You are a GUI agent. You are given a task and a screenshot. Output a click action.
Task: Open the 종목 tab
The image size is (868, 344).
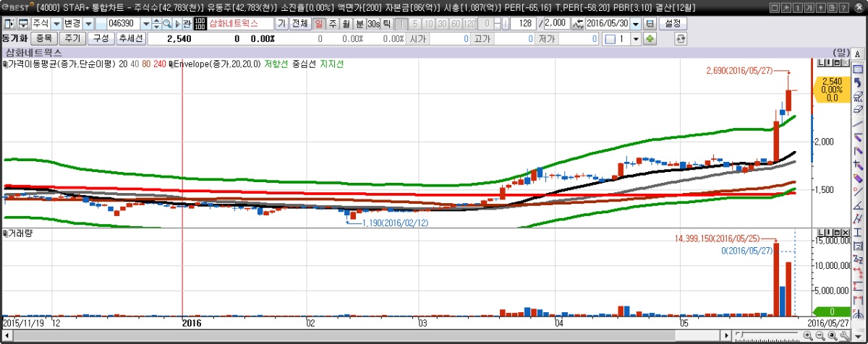(x=43, y=38)
